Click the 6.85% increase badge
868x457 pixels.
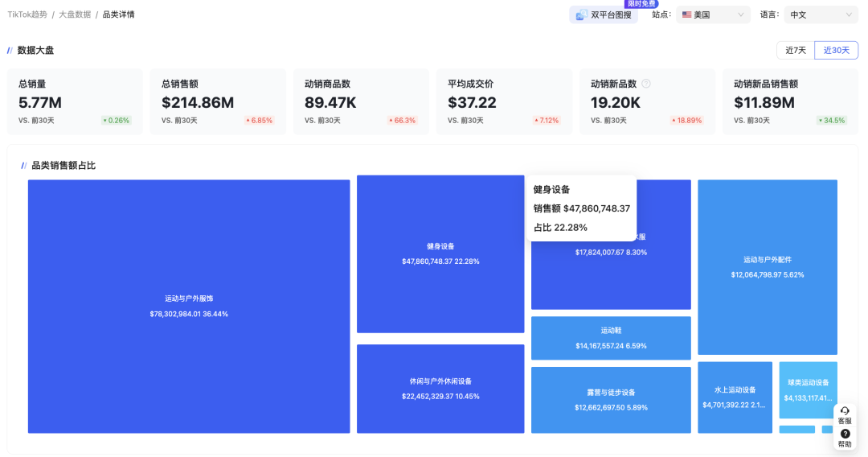(x=260, y=120)
